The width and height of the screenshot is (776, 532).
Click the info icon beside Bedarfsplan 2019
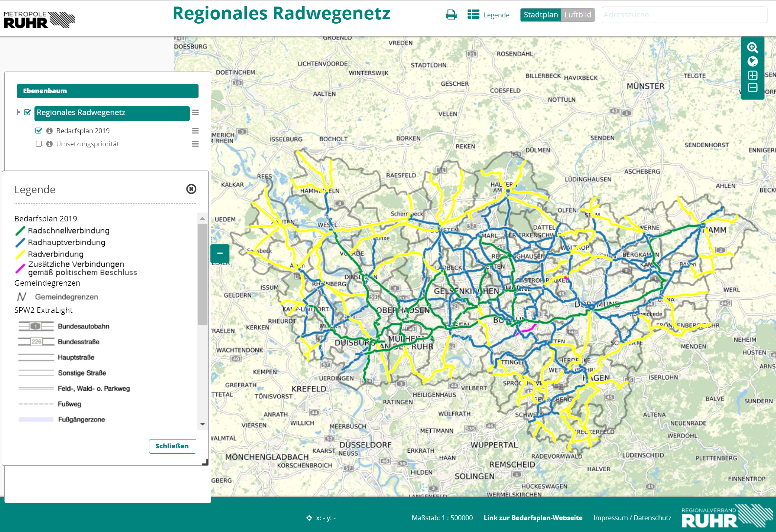[50, 131]
